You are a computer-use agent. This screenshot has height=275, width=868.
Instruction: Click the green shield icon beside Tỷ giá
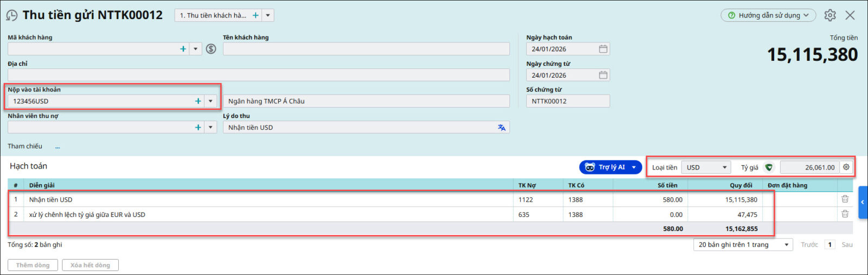pos(769,167)
